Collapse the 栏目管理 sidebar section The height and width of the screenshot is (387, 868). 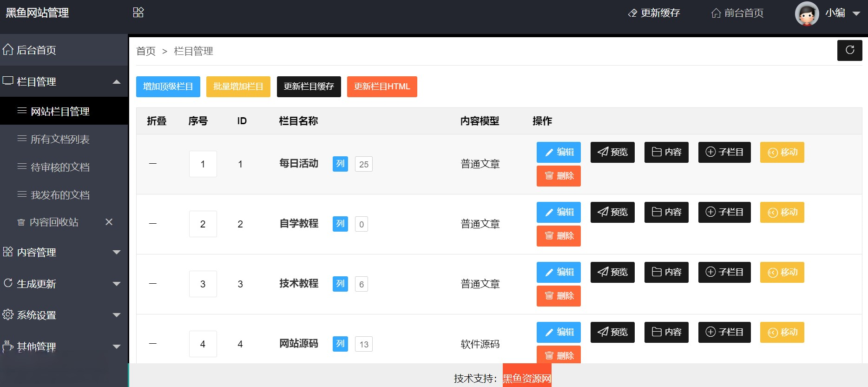click(x=117, y=82)
